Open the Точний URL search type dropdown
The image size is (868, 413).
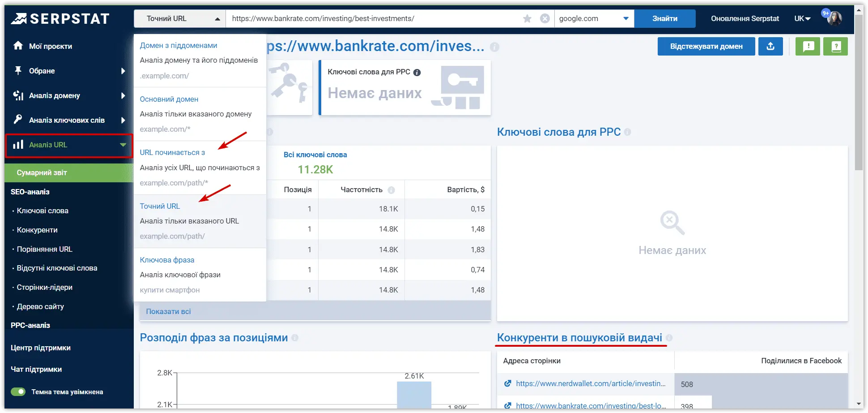pos(180,18)
